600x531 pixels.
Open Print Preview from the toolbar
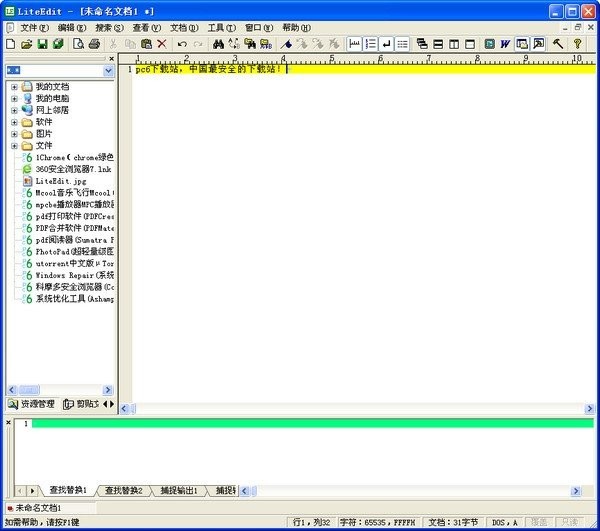click(78, 44)
